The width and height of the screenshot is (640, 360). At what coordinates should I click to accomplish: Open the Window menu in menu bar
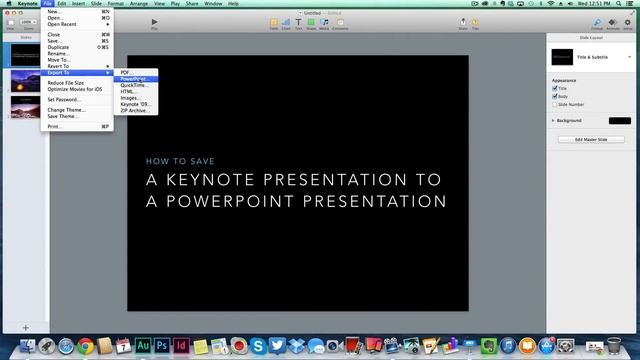(213, 4)
